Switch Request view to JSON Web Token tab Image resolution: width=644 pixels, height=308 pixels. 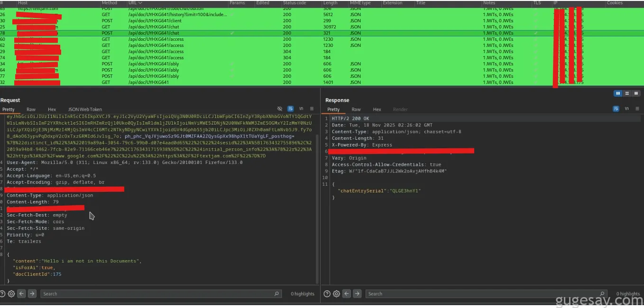tap(85, 109)
